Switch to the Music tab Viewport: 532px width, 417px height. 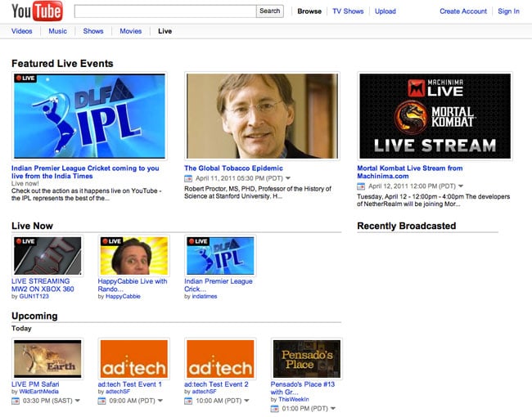(x=57, y=31)
